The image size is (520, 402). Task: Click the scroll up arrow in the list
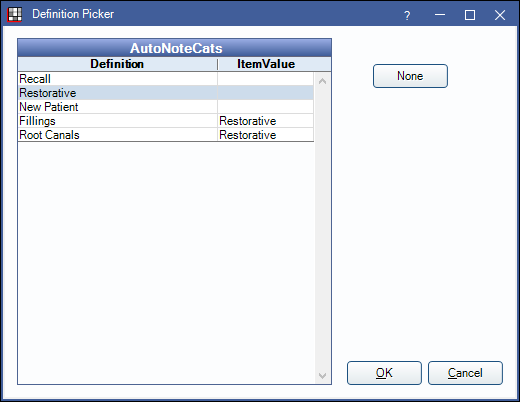point(322,81)
